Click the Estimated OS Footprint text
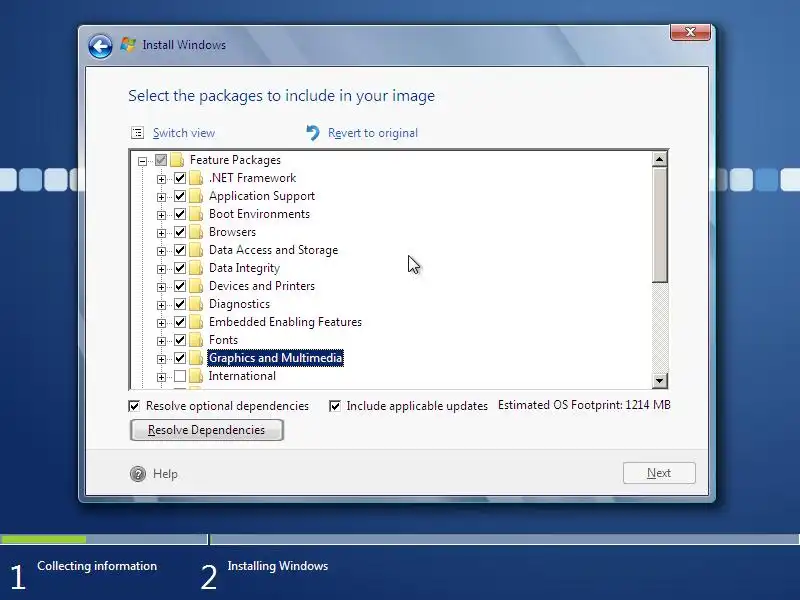The width and height of the screenshot is (800, 600). (584, 405)
